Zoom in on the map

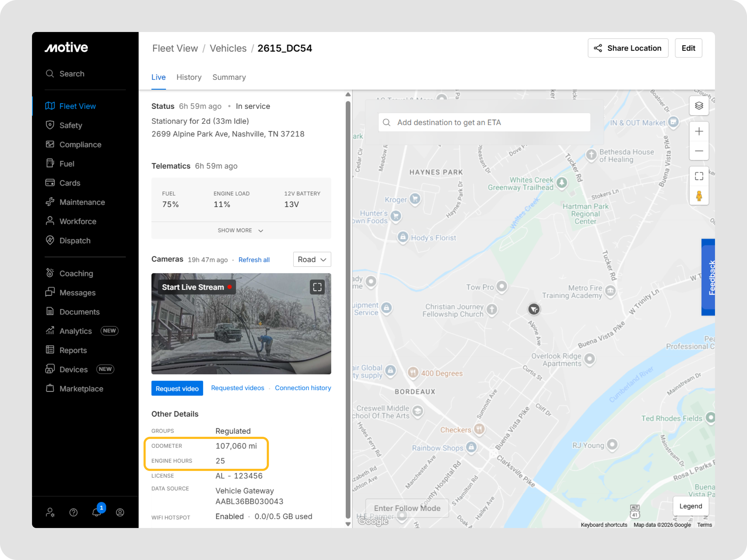[699, 131]
